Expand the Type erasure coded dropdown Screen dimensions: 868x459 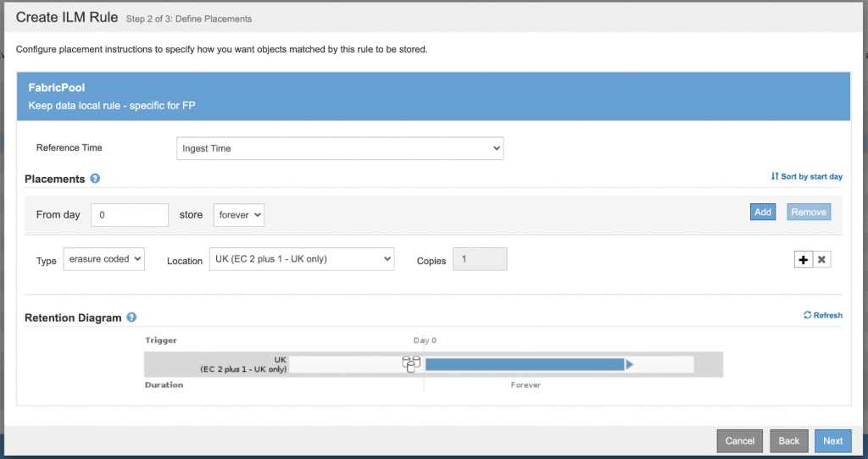pyautogui.click(x=104, y=260)
